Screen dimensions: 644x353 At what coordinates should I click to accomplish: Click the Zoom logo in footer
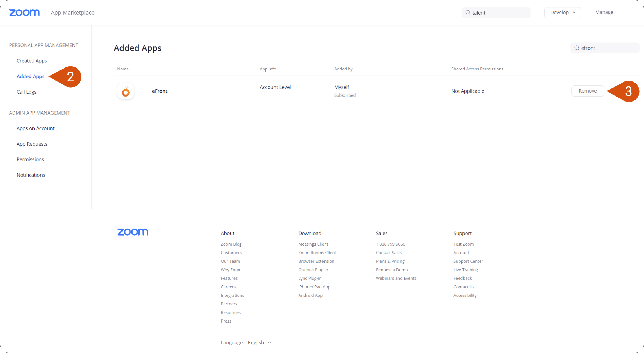pos(133,232)
